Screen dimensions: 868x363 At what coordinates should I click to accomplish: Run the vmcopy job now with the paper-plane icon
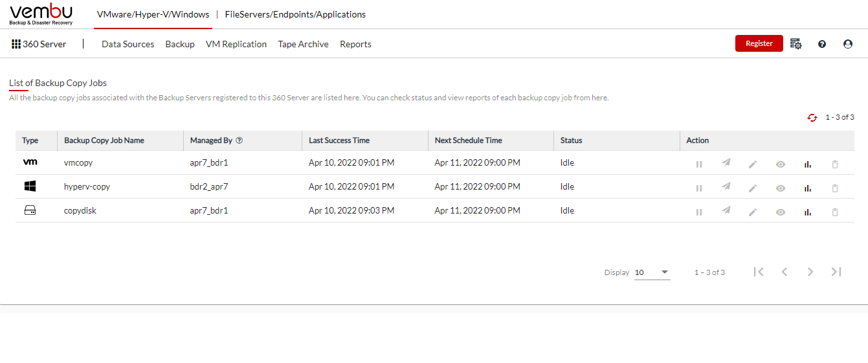(726, 163)
